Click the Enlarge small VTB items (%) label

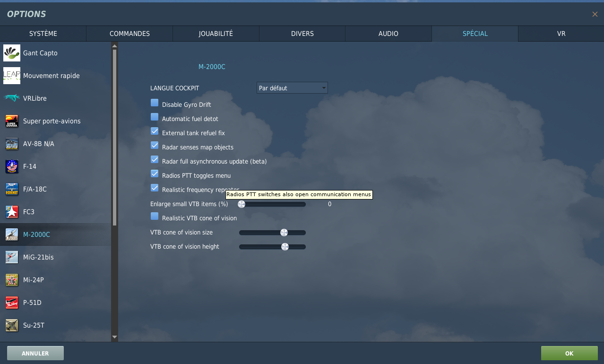189,204
